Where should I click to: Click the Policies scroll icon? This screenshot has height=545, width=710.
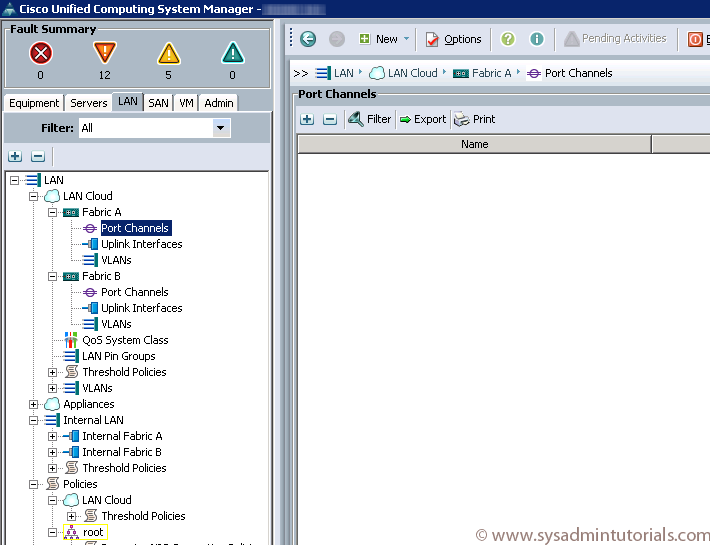click(x=53, y=484)
